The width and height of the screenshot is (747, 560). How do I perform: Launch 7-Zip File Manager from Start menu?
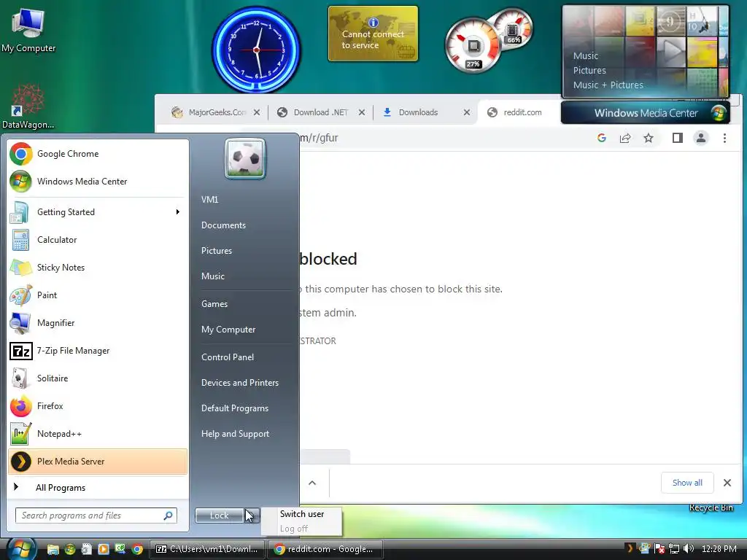coord(98,351)
